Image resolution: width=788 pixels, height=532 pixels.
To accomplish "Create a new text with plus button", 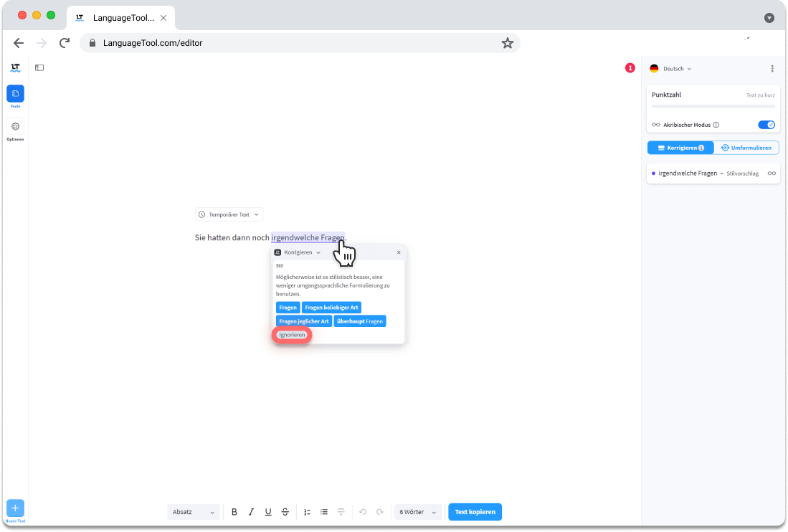I will [16, 508].
